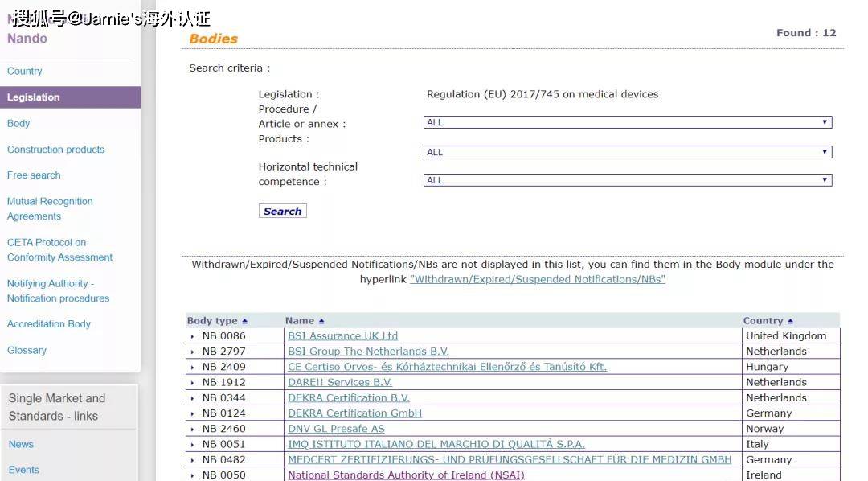Screen dimensions: 868x481
Task: Sort by Country using its arrow icon
Action: tap(791, 322)
